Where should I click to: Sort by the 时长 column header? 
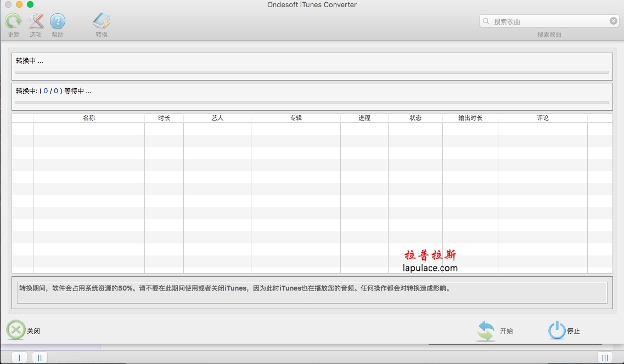164,118
